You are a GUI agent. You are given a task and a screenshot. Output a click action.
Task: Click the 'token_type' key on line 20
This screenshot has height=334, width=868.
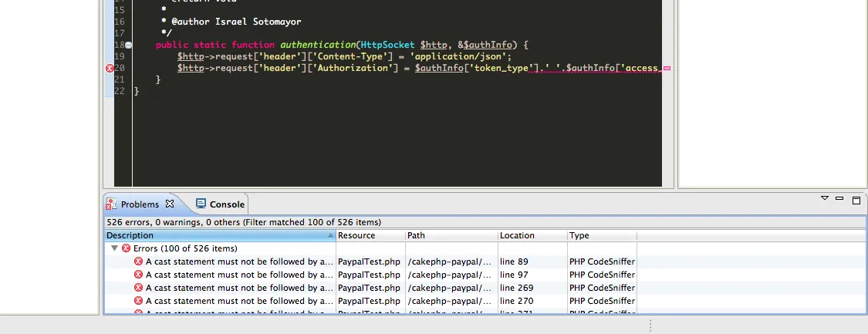(501, 68)
